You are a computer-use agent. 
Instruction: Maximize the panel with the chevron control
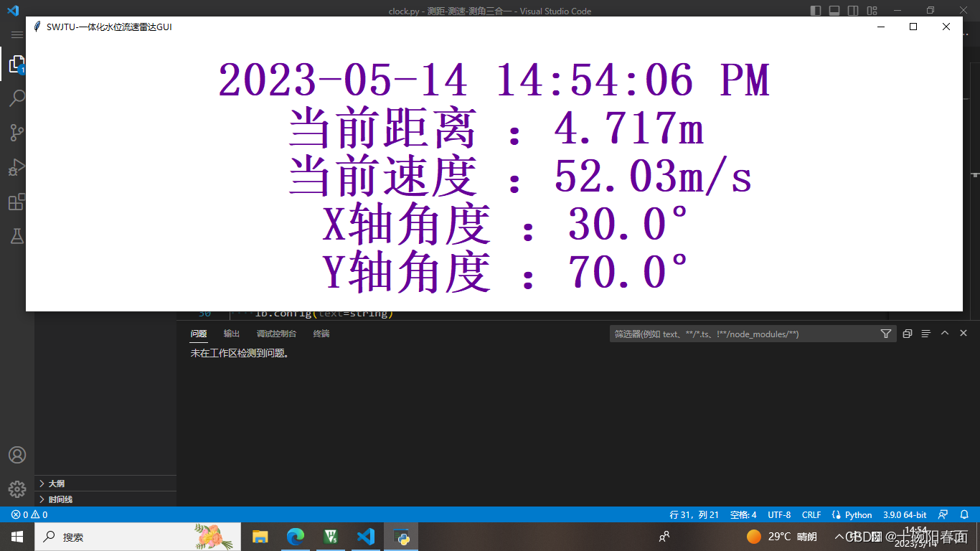tap(945, 333)
